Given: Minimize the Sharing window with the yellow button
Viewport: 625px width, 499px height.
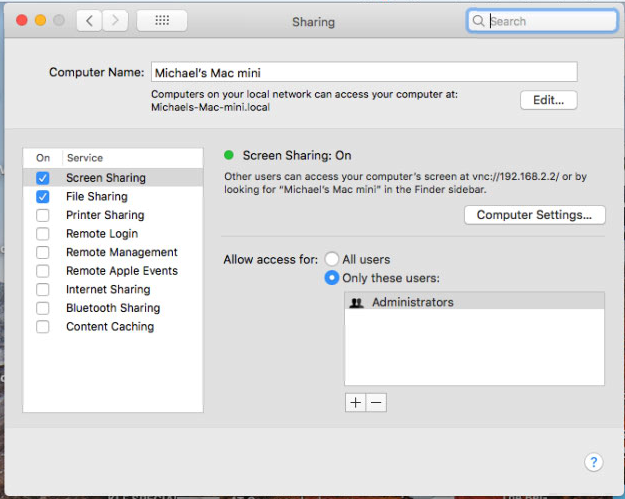Looking at the screenshot, I should tap(40, 20).
